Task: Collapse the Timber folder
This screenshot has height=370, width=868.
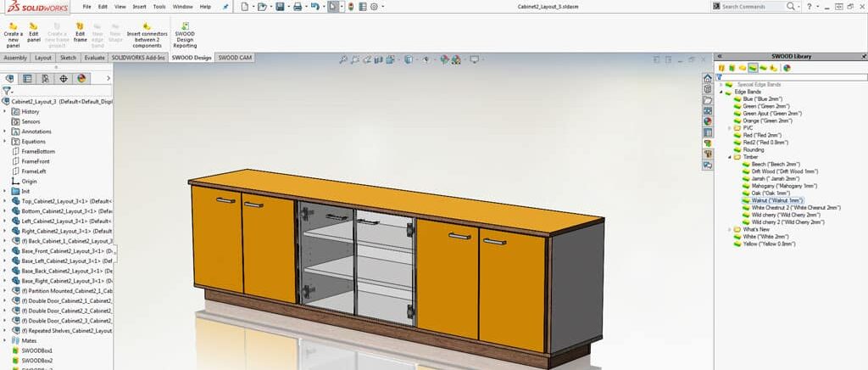Action: pyautogui.click(x=730, y=157)
